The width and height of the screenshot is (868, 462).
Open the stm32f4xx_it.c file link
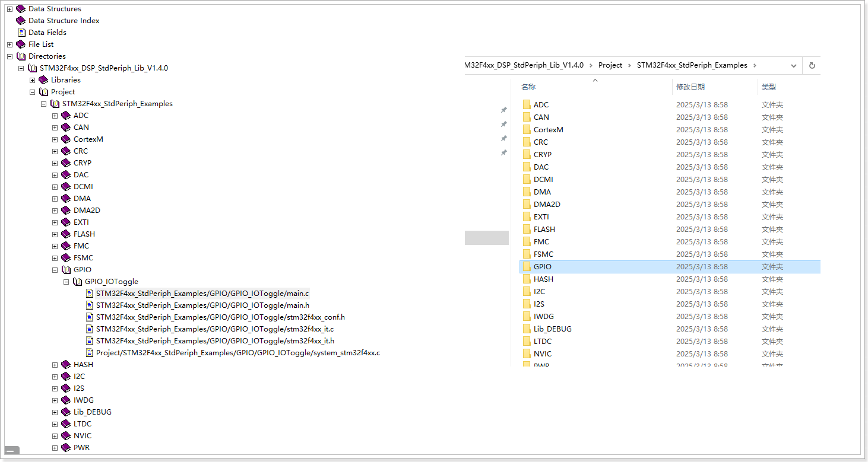coord(215,329)
